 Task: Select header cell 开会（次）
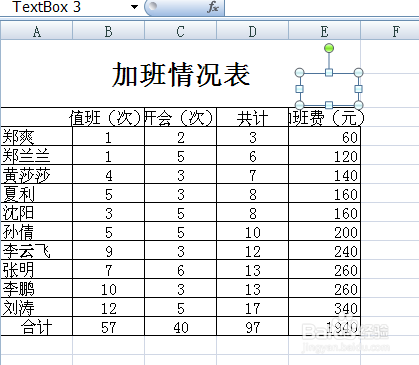pyautogui.click(x=180, y=117)
